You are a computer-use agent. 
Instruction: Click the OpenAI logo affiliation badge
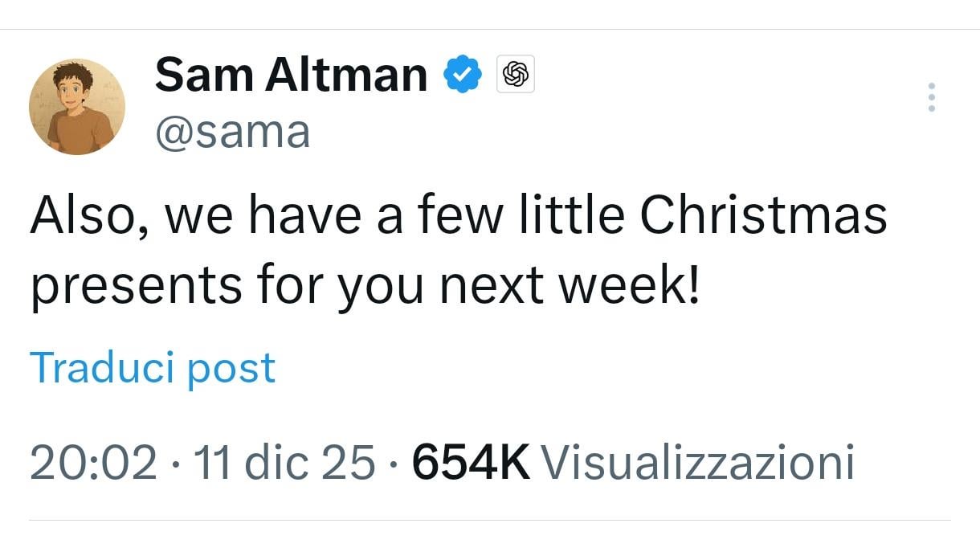[x=516, y=76]
